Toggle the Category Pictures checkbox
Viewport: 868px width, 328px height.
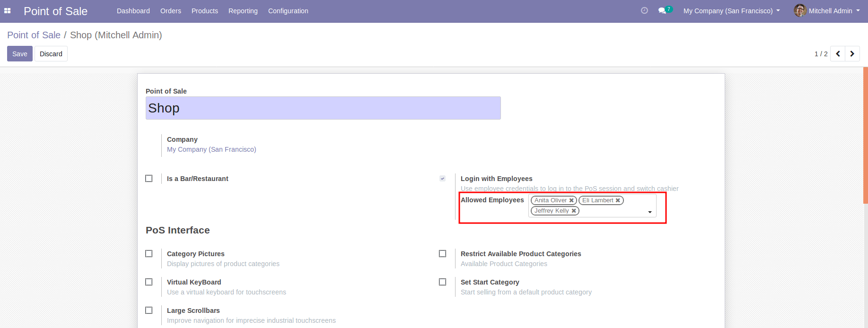(x=149, y=254)
